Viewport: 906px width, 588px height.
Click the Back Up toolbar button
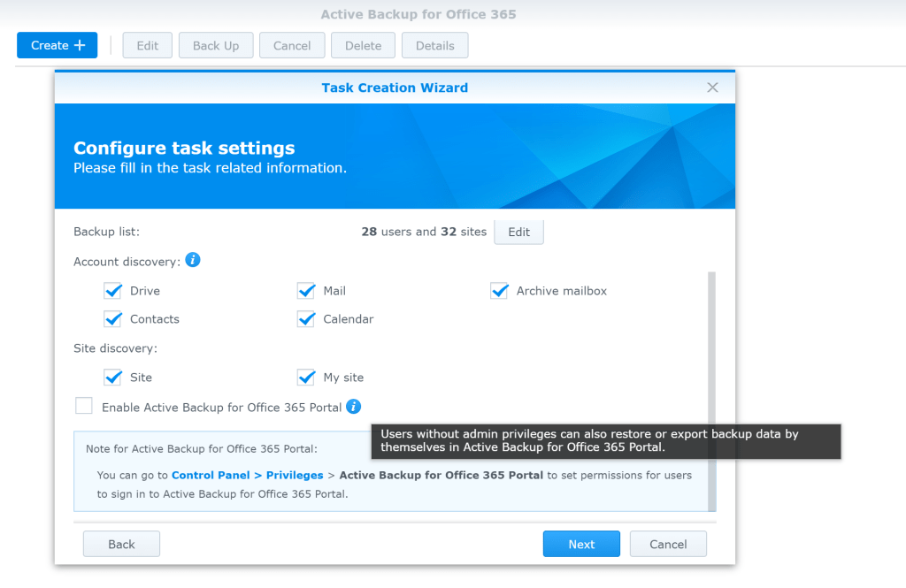216,46
